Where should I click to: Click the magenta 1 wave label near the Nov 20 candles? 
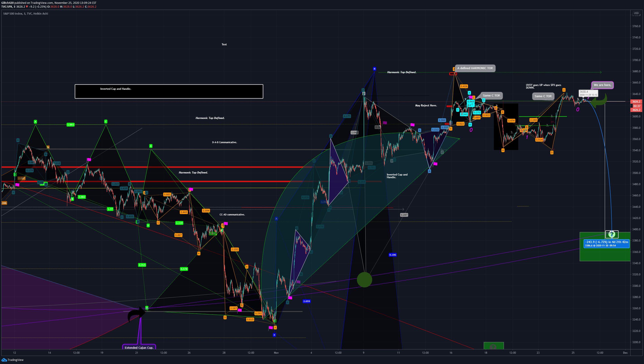pos(527,137)
